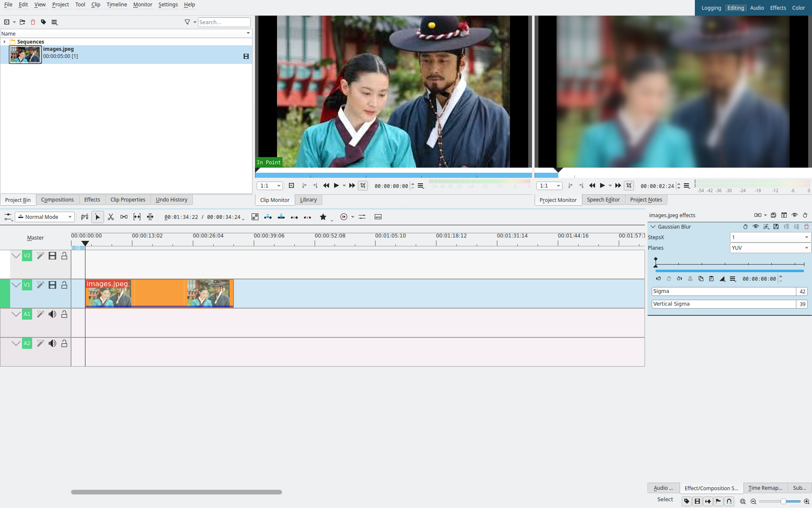Switch to the Undo History tab
The image size is (812, 508).
click(x=171, y=200)
